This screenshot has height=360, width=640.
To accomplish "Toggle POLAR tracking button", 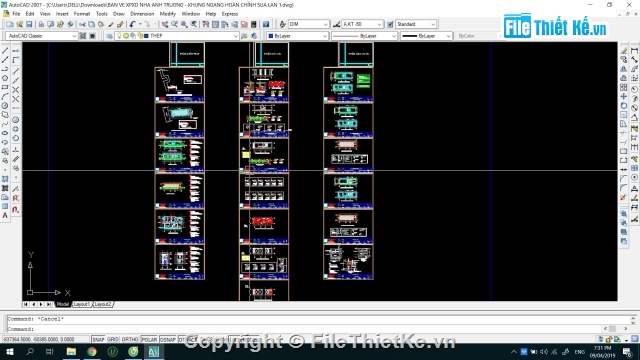I will 149,339.
